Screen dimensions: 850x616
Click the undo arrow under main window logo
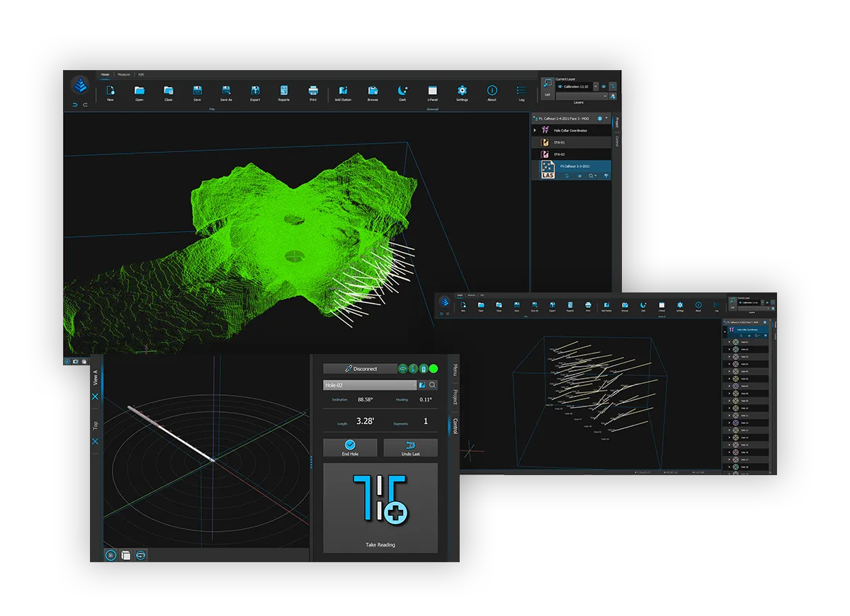tap(75, 105)
